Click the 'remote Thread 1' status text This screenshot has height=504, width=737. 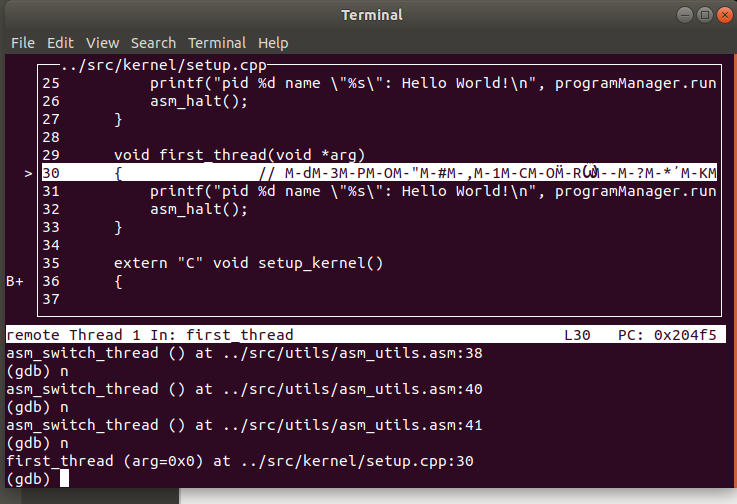73,335
